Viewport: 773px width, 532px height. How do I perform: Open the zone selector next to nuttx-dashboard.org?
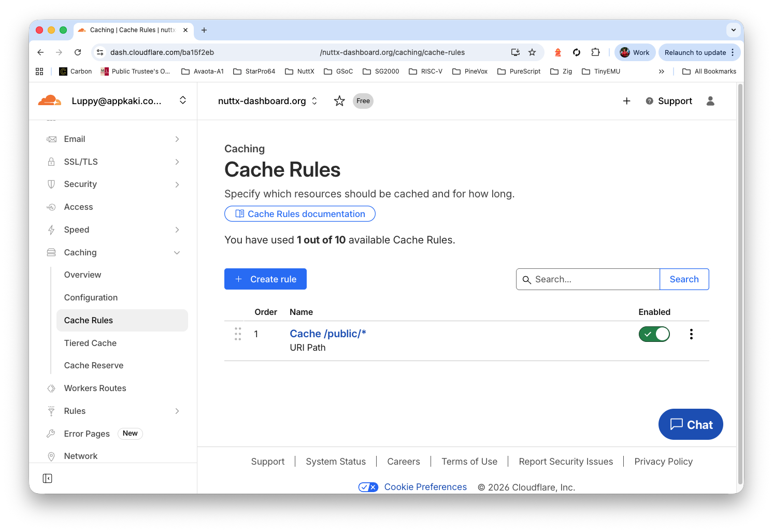(314, 101)
